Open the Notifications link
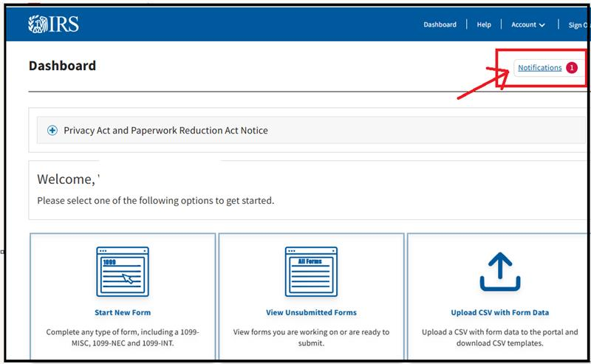 coord(540,68)
